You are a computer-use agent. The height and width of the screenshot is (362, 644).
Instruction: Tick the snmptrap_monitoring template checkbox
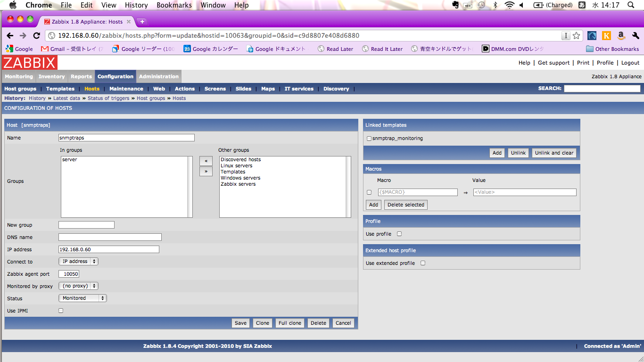coord(369,139)
